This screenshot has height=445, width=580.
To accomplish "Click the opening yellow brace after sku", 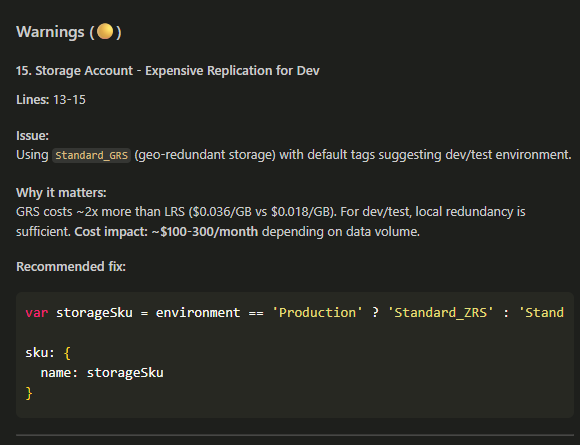I will [x=67, y=353].
